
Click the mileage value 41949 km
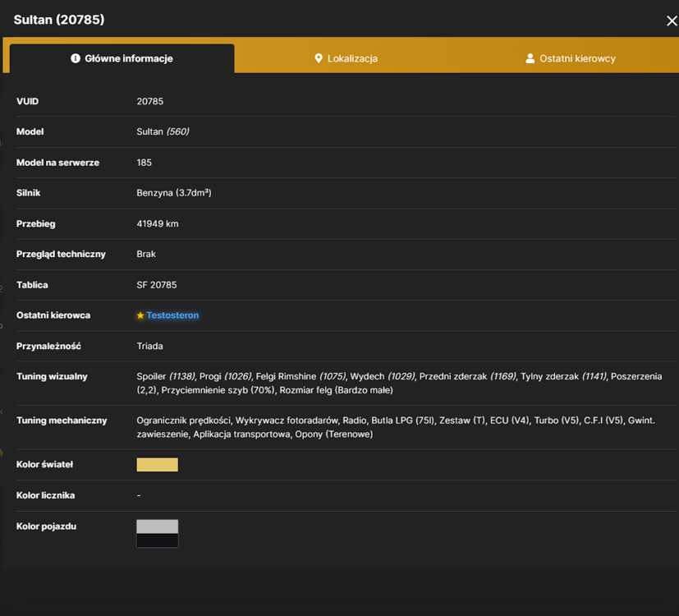[157, 224]
